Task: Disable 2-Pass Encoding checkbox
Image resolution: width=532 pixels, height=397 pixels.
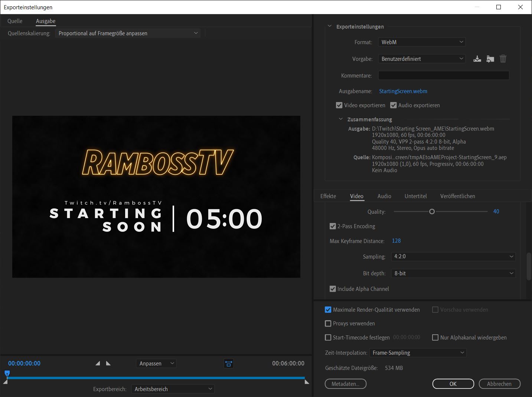Action: (x=333, y=226)
